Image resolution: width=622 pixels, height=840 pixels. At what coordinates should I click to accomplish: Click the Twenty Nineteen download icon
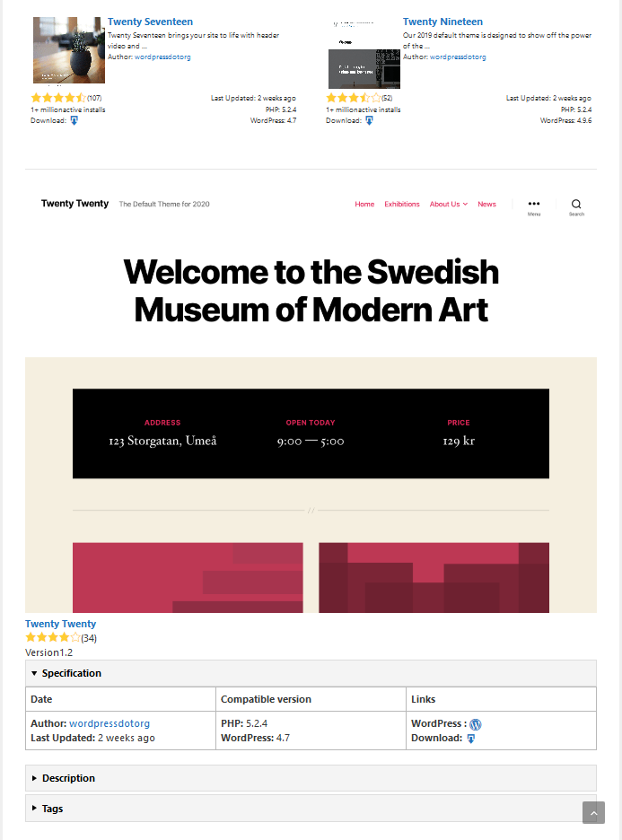coord(369,120)
